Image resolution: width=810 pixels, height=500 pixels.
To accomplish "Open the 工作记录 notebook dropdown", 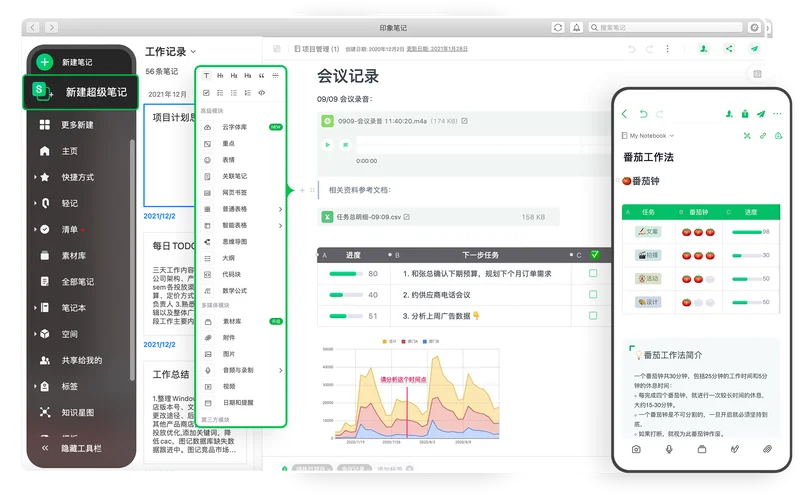I will point(170,52).
